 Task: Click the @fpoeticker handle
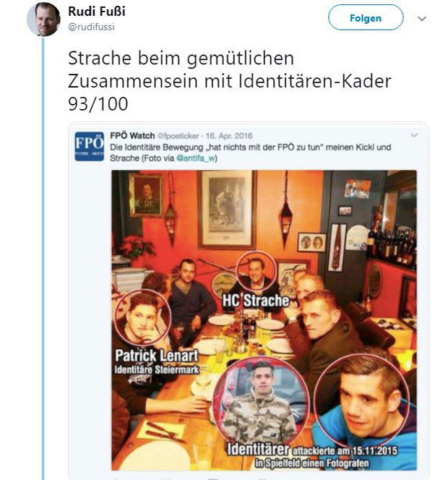coord(178,136)
